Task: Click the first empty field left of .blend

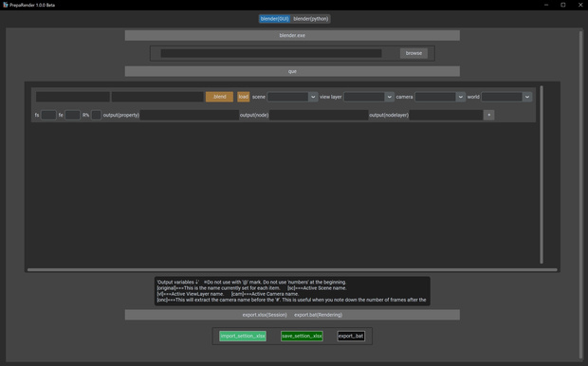Action: 73,97
